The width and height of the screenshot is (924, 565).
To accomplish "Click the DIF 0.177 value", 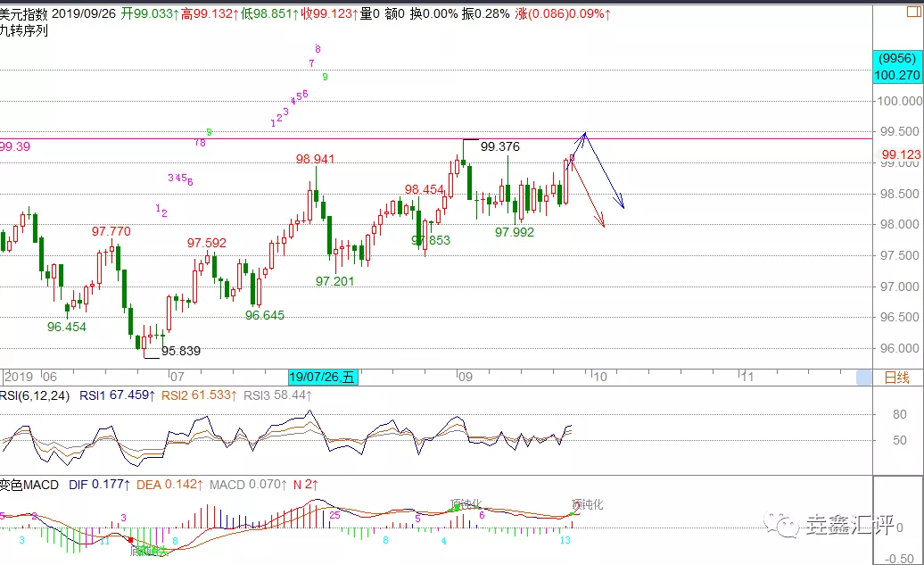I will 99,485.
